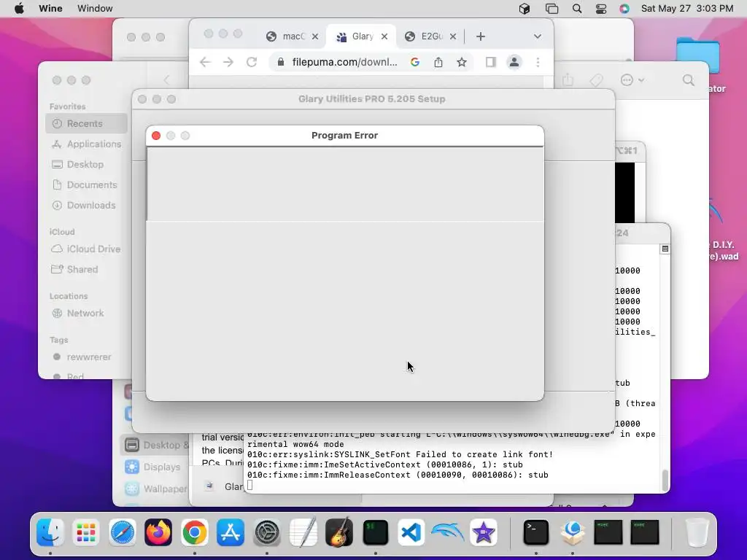This screenshot has height=560, width=747.
Task: Click the Siri icon in menu bar
Action: (624, 9)
